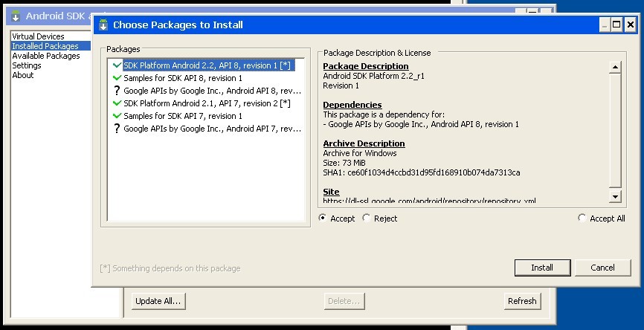Click the Archive for Windows text
The height and width of the screenshot is (330, 644).
point(360,153)
